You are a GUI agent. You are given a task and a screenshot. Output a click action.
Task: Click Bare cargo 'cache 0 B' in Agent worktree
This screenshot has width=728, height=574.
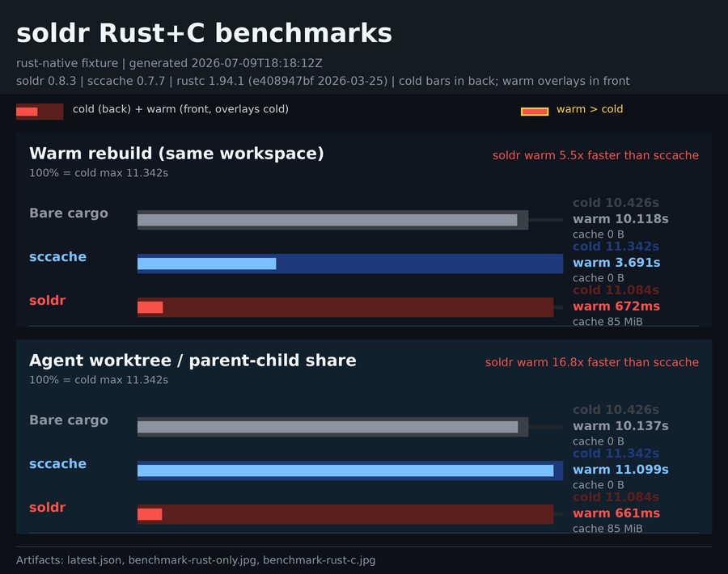598,441
